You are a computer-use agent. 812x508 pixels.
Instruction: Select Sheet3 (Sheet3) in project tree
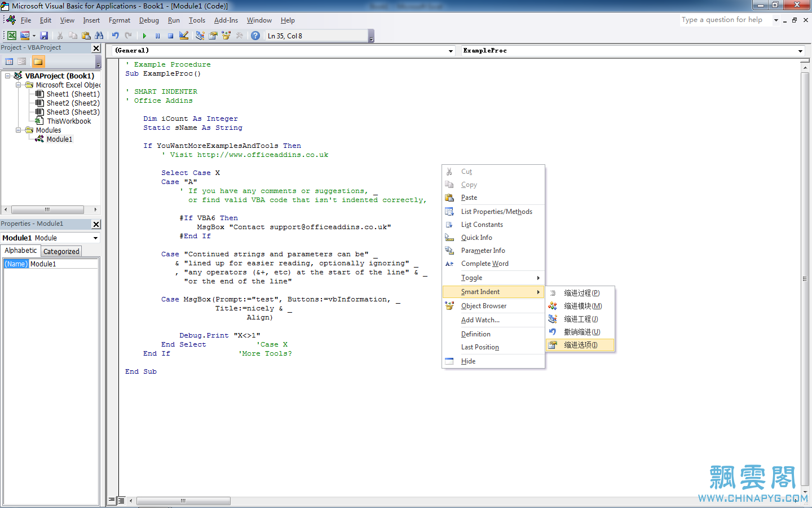[x=73, y=112]
